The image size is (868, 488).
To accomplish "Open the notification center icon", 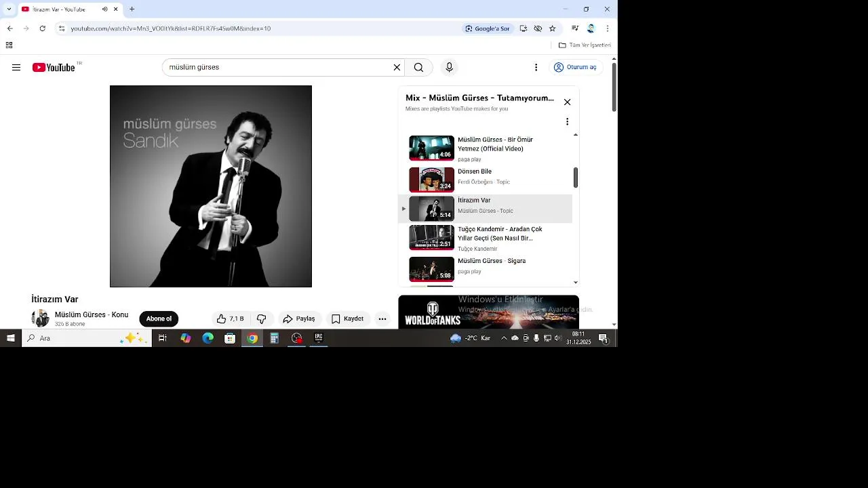I will 603,338.
